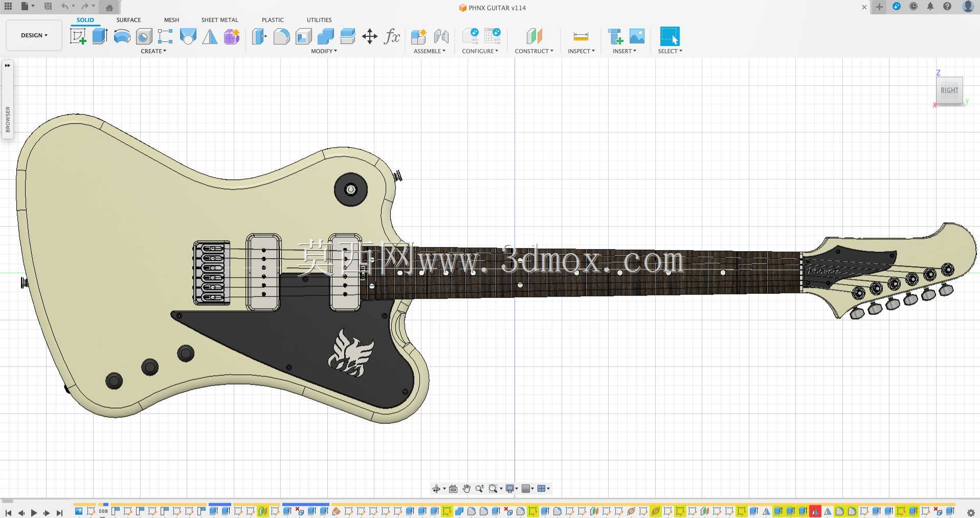This screenshot has width=980, height=518.
Task: Click the Redo arrow
Action: pos(85,7)
